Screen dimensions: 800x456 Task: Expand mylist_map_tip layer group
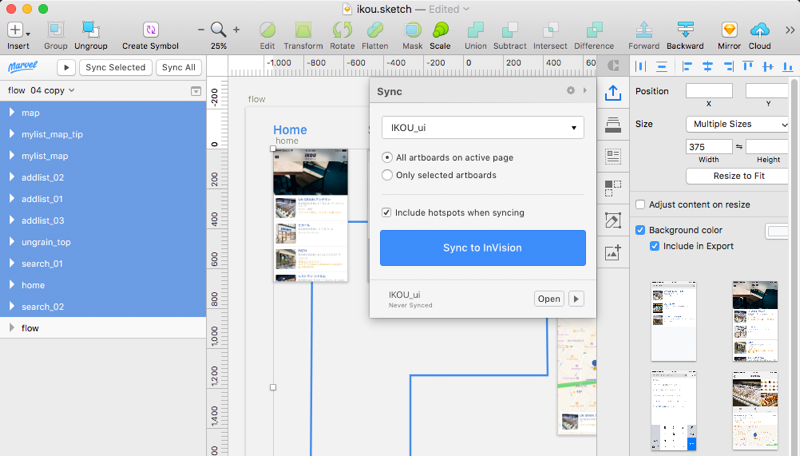(11, 134)
